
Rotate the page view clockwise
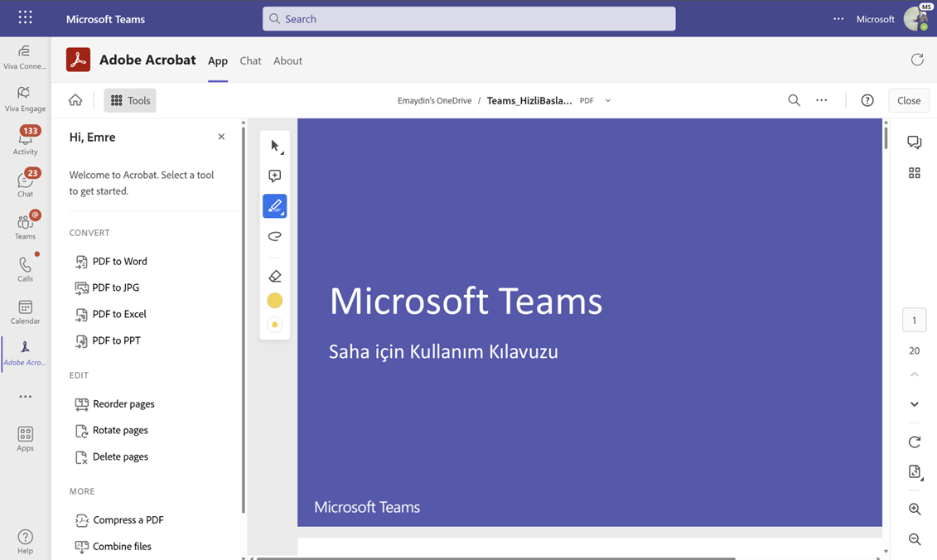[914, 442]
